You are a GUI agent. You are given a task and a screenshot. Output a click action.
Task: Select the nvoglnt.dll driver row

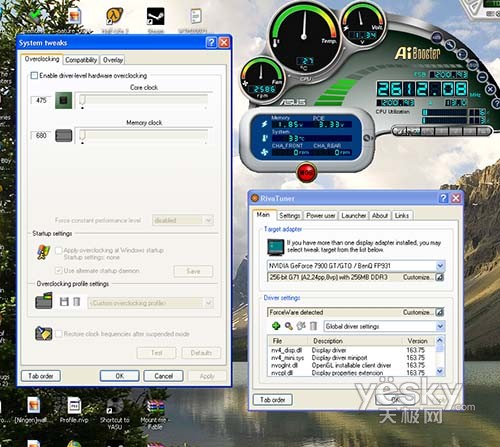coord(351,365)
